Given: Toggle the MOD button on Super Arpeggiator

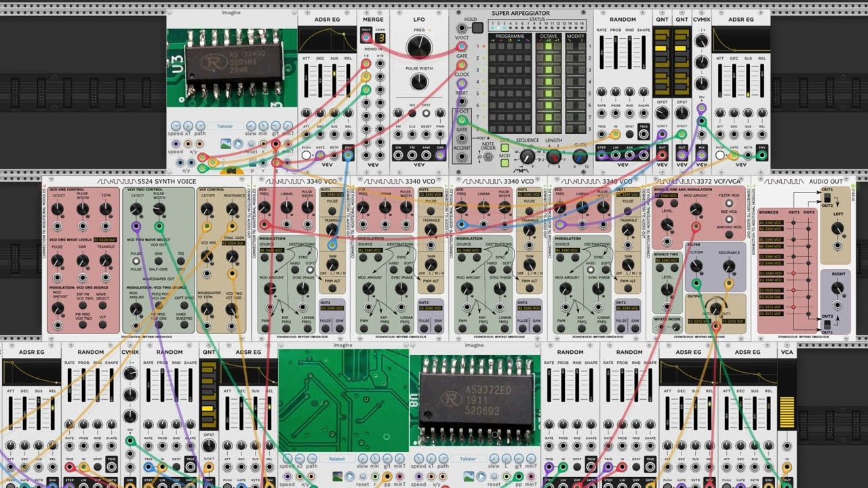Looking at the screenshot, I should click(505, 163).
